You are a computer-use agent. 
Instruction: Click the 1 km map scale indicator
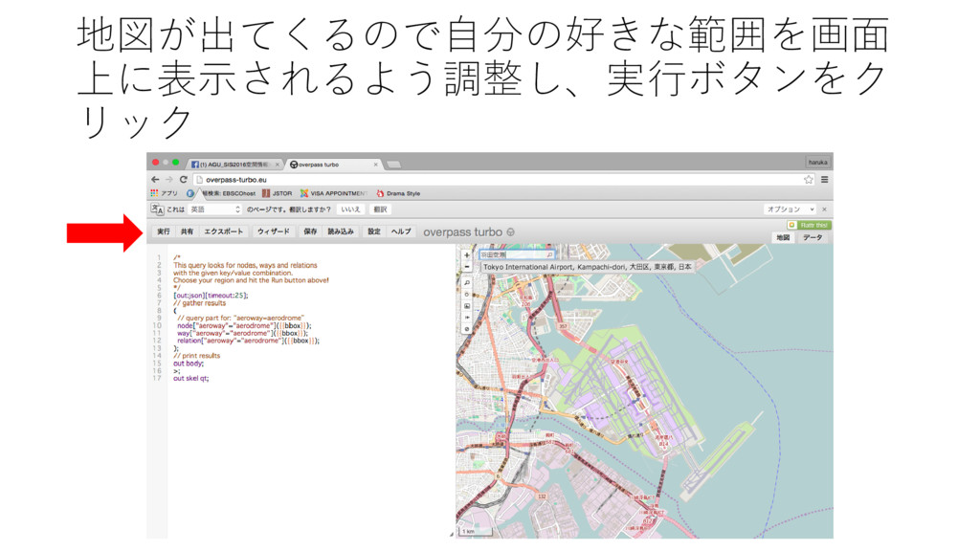[x=476, y=531]
